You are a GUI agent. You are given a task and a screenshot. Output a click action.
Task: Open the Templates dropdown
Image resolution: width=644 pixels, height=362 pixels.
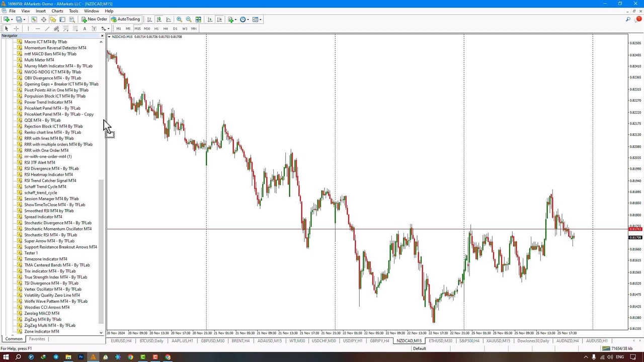257,20
